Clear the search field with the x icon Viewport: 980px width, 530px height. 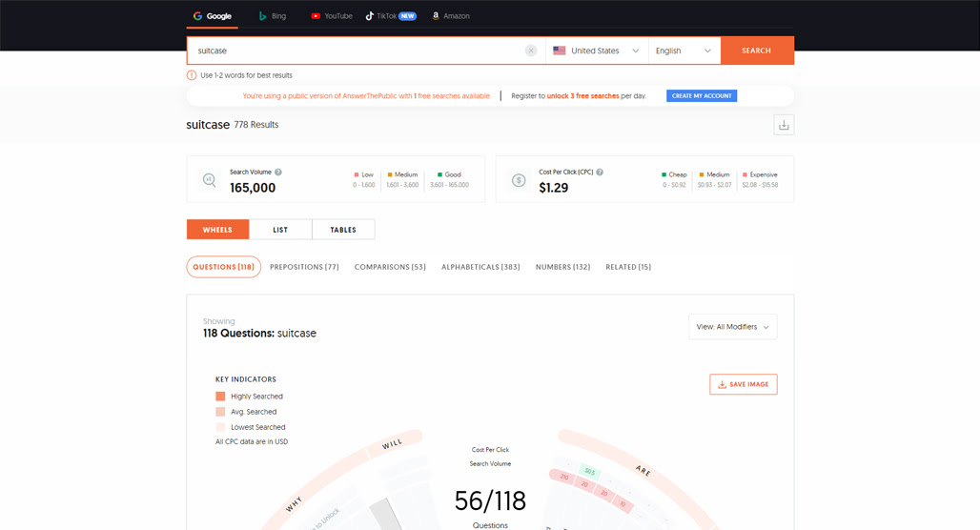[x=531, y=51]
